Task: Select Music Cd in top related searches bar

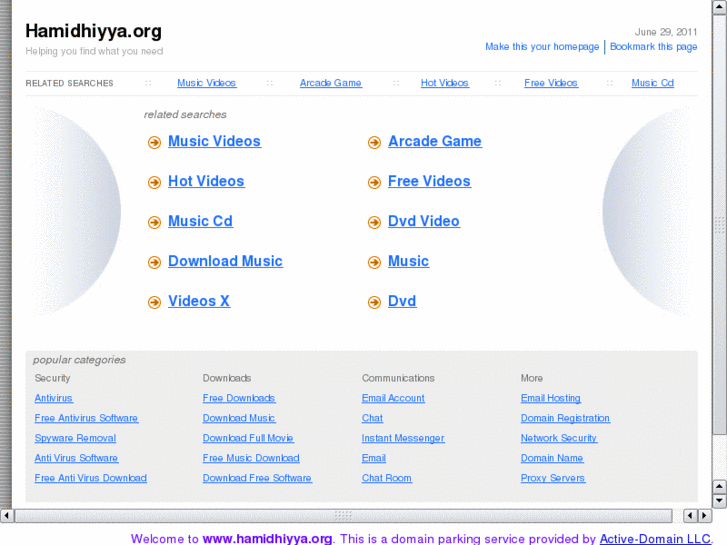Action: click(x=652, y=83)
